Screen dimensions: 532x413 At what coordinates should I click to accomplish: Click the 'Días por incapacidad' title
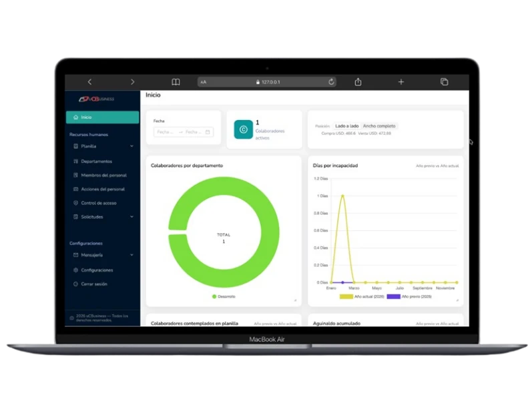(x=335, y=165)
